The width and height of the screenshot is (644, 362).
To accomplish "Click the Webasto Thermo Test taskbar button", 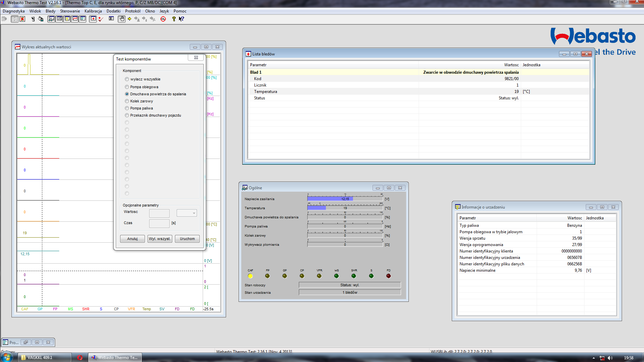I will [115, 358].
